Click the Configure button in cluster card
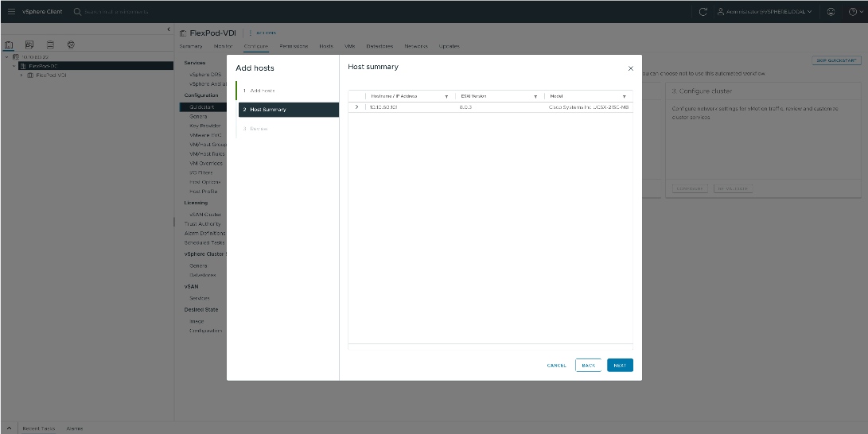This screenshot has width=868, height=434. click(x=690, y=188)
